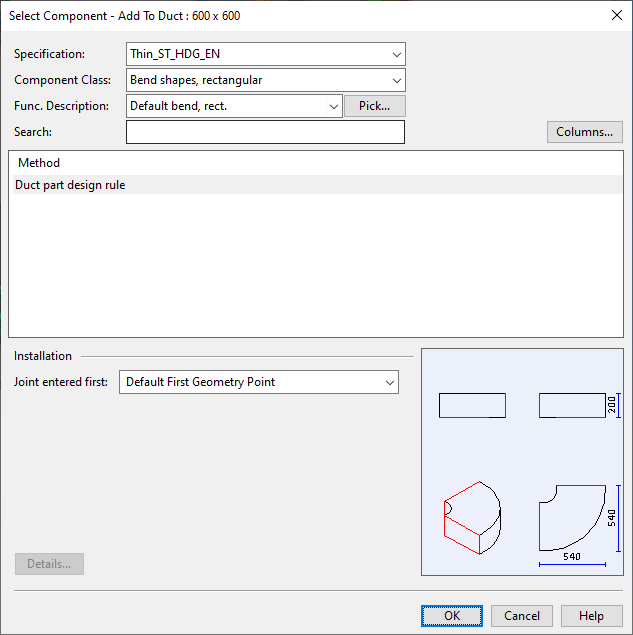Image resolution: width=633 pixels, height=635 pixels.
Task: Click the rectangle view beside the 200 dimension
Action: tap(572, 405)
